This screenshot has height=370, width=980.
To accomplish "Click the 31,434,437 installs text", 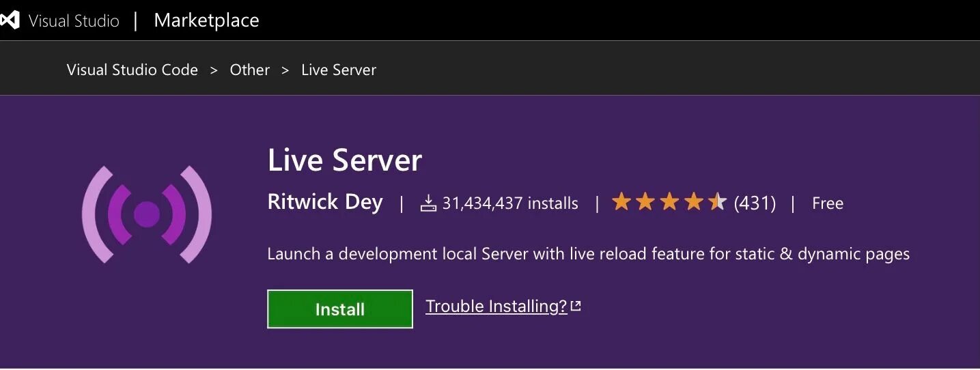I will (x=510, y=203).
